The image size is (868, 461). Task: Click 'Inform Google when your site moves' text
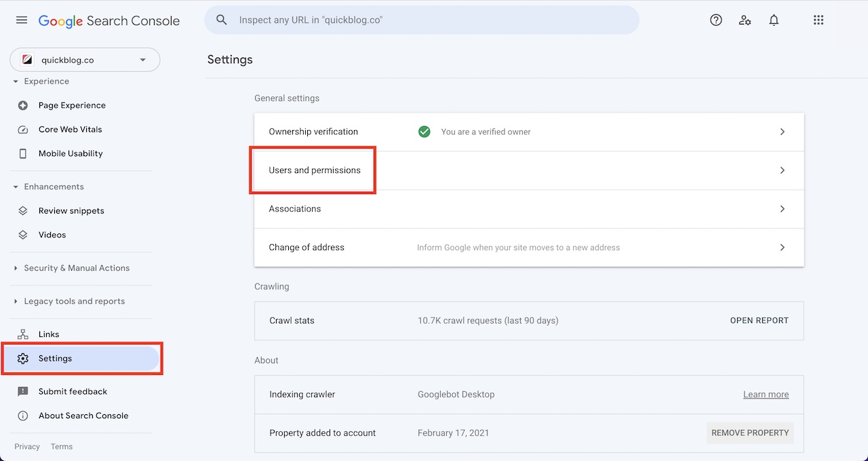pyautogui.click(x=518, y=247)
